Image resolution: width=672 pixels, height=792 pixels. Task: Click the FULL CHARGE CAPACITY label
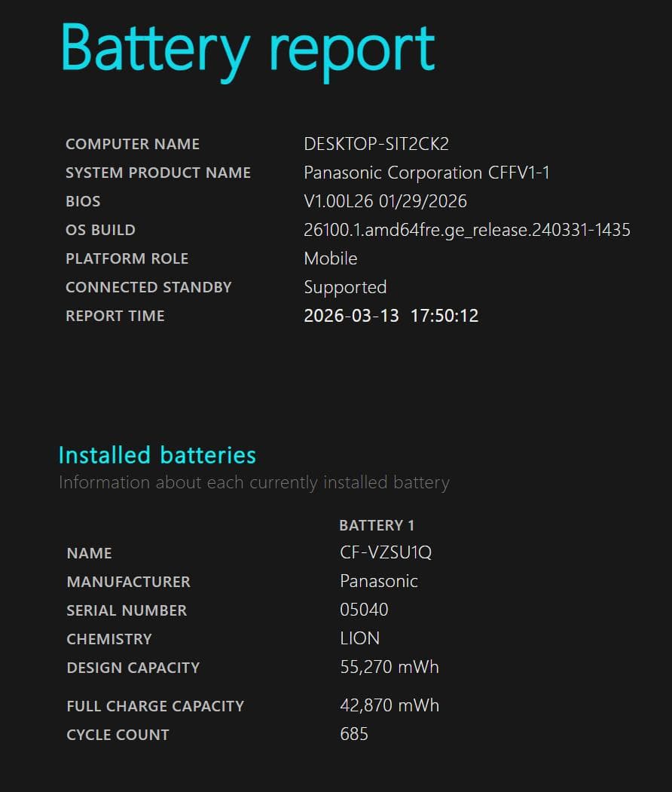click(x=155, y=706)
